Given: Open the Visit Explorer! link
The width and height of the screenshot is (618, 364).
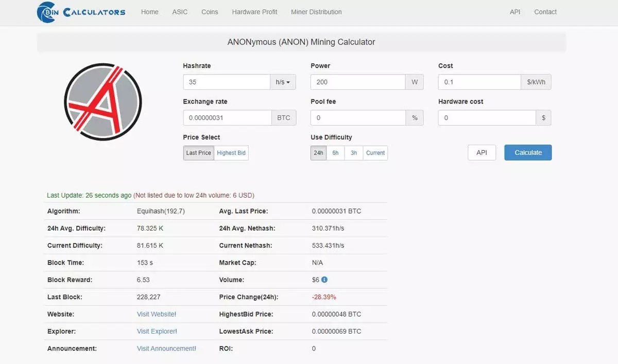Looking at the screenshot, I should pos(157,332).
